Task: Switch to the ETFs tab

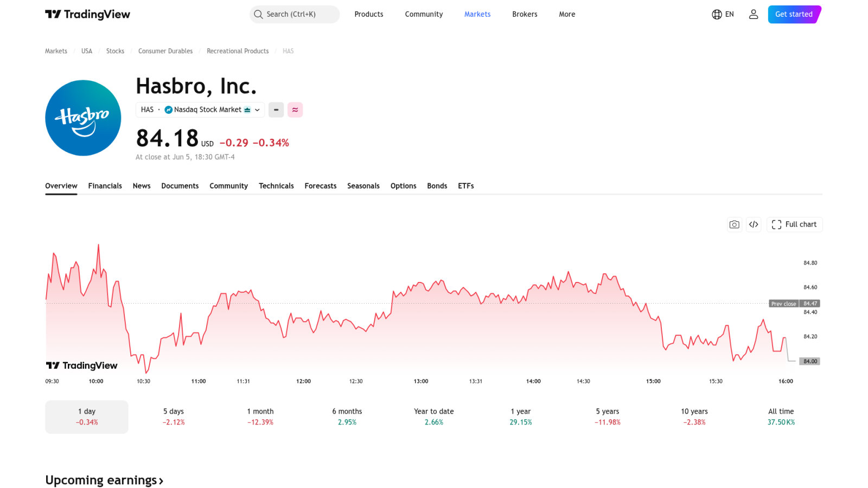Action: [466, 186]
